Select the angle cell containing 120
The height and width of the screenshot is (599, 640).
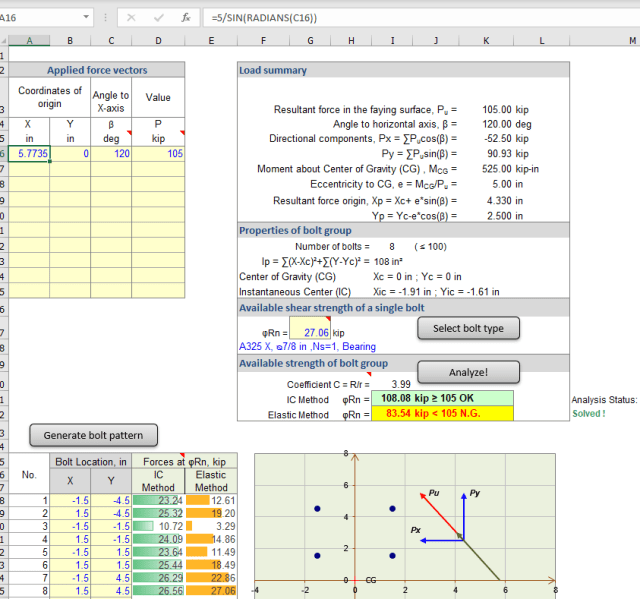110,154
